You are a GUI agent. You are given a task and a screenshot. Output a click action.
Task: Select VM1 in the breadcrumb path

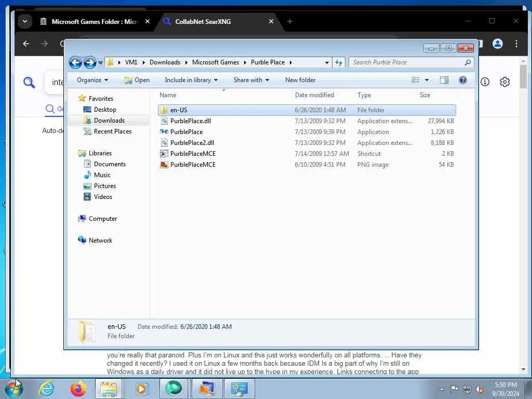click(x=131, y=62)
